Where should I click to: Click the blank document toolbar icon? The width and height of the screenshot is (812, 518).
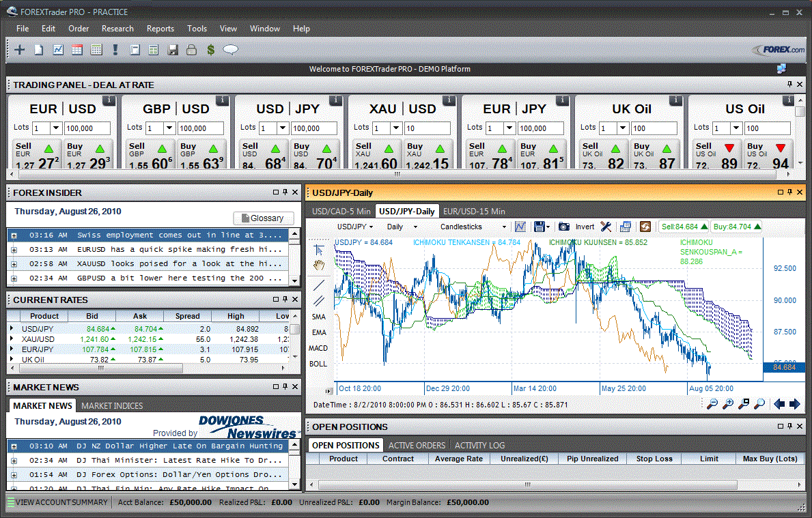tap(39, 50)
